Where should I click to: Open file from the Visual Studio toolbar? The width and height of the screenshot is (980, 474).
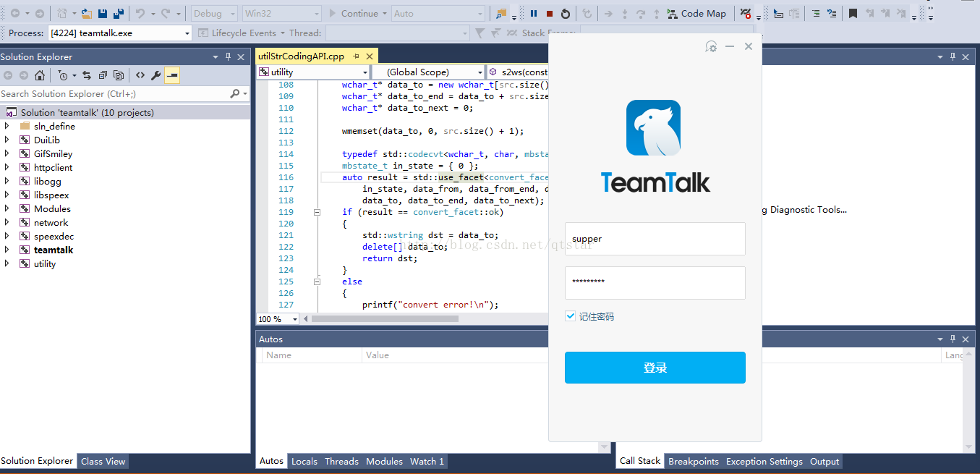pyautogui.click(x=87, y=13)
